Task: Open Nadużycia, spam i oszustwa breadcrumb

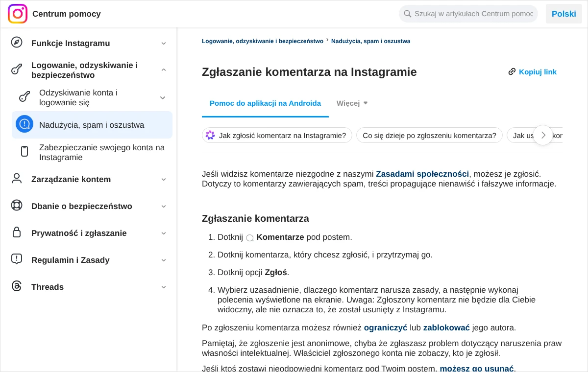Action: (371, 41)
